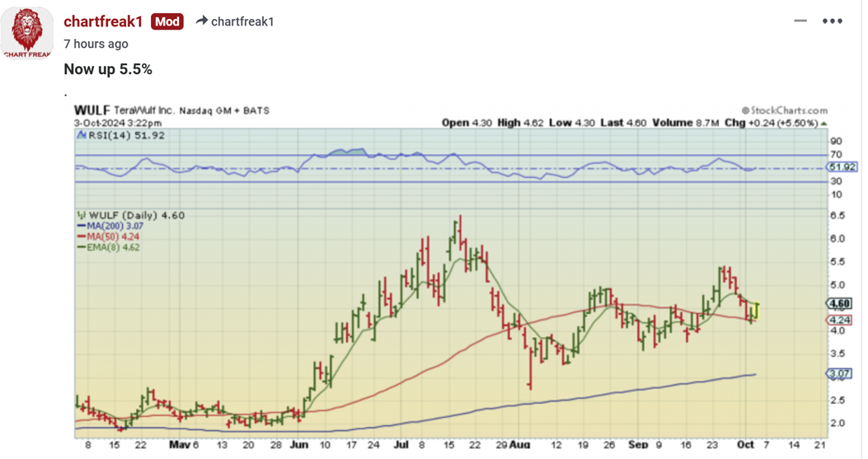Click the StockCharts.com watermark text
Image resolution: width=868 pixels, height=459 pixels.
[785, 110]
